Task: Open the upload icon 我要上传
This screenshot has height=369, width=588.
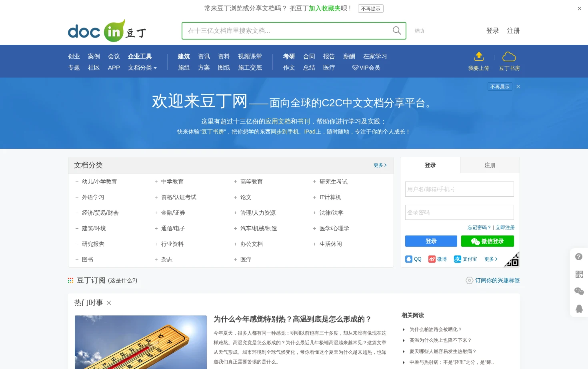Action: click(479, 56)
